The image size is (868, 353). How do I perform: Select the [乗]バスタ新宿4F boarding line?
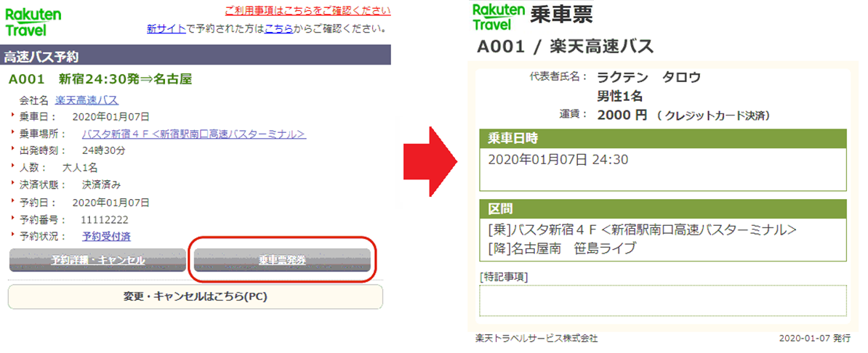(x=642, y=230)
